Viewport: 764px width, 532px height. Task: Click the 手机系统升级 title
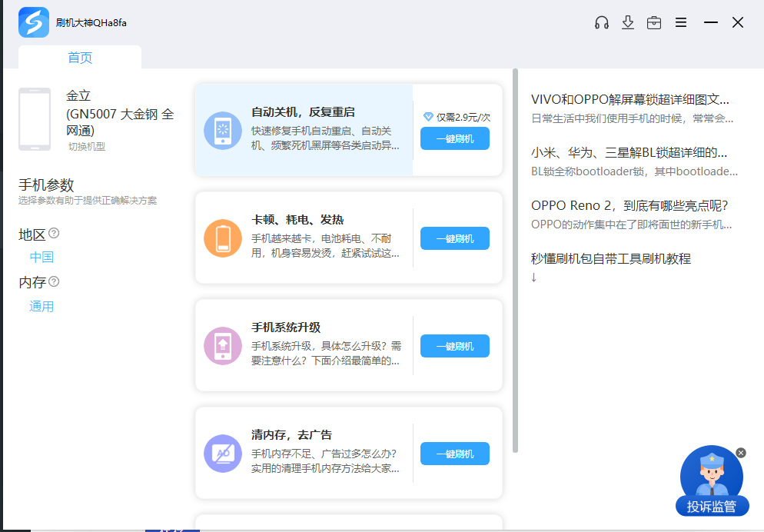click(x=286, y=328)
